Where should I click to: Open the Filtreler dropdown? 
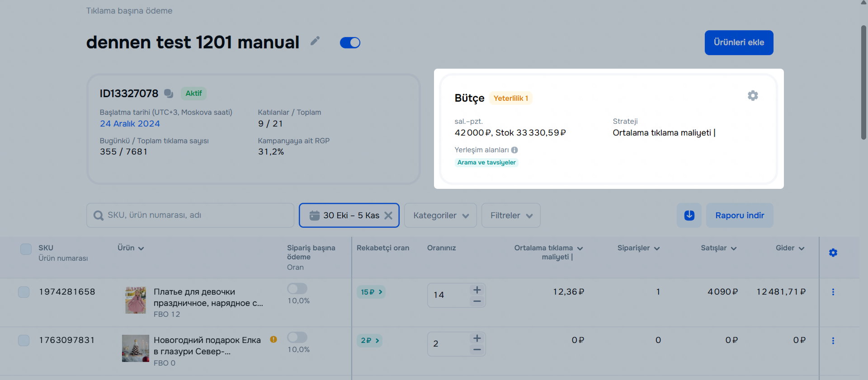tap(511, 216)
